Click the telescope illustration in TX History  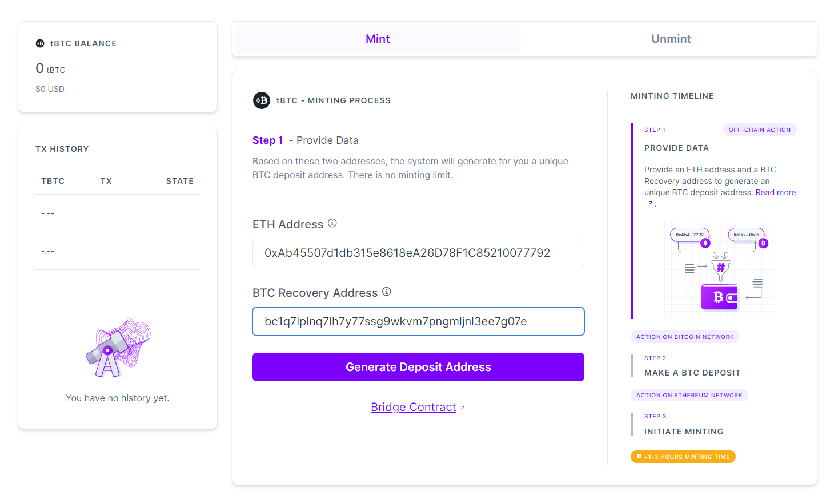click(x=117, y=351)
